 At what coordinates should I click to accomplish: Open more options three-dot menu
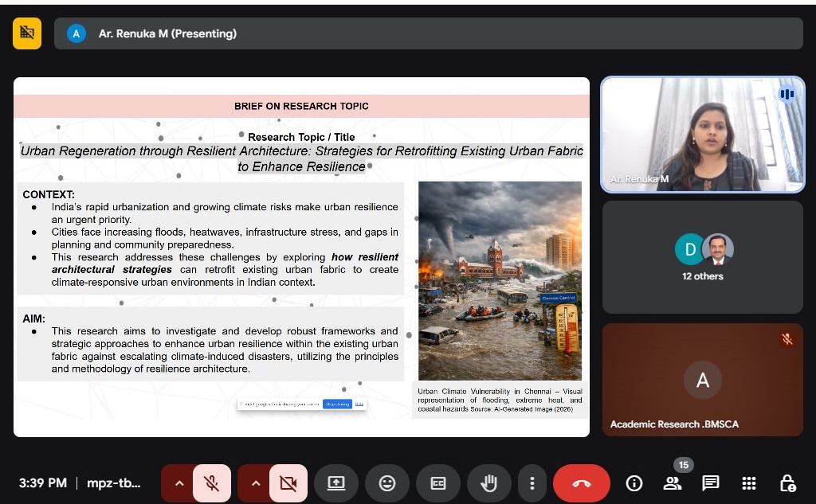532,483
